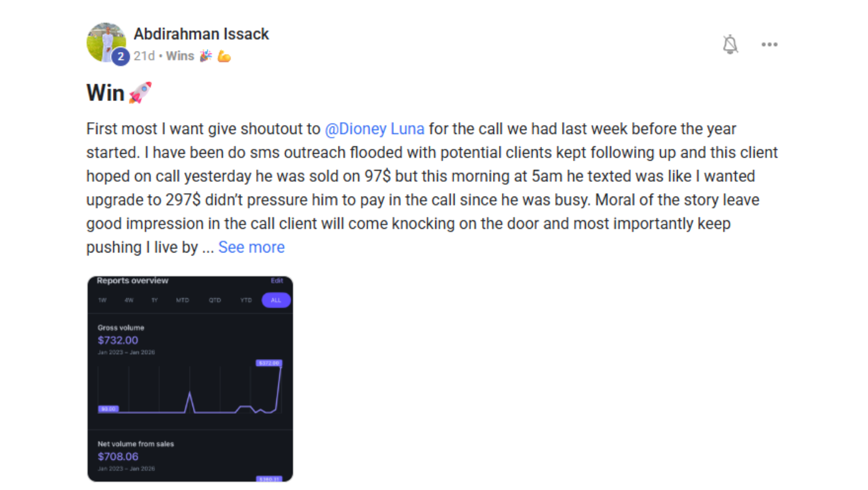Select the QTD range tab
This screenshot has width=868, height=490.
[215, 300]
